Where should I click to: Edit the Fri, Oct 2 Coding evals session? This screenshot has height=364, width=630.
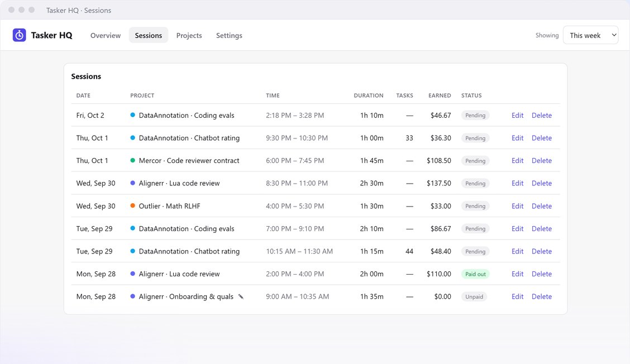click(x=517, y=116)
